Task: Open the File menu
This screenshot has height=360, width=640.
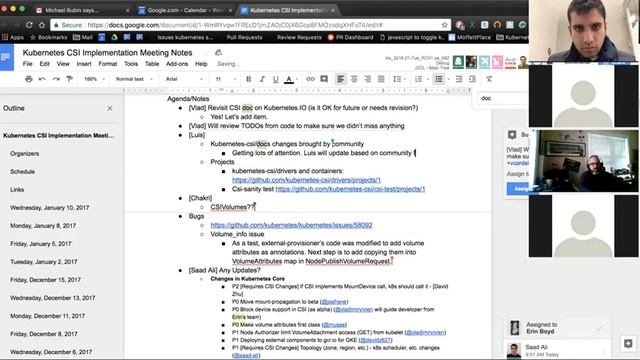Action: pyautogui.click(x=27, y=64)
